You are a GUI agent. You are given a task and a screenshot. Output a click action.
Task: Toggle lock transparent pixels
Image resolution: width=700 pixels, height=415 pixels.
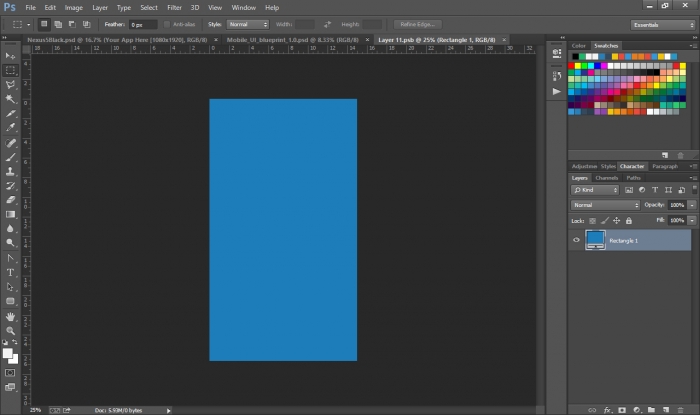(x=592, y=220)
